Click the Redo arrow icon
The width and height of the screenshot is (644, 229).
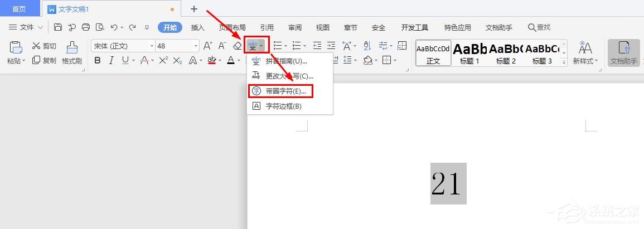point(132,27)
